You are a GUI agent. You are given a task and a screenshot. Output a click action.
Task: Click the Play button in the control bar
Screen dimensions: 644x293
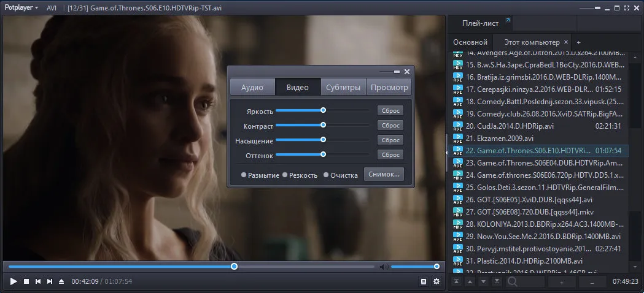pyautogui.click(x=14, y=281)
